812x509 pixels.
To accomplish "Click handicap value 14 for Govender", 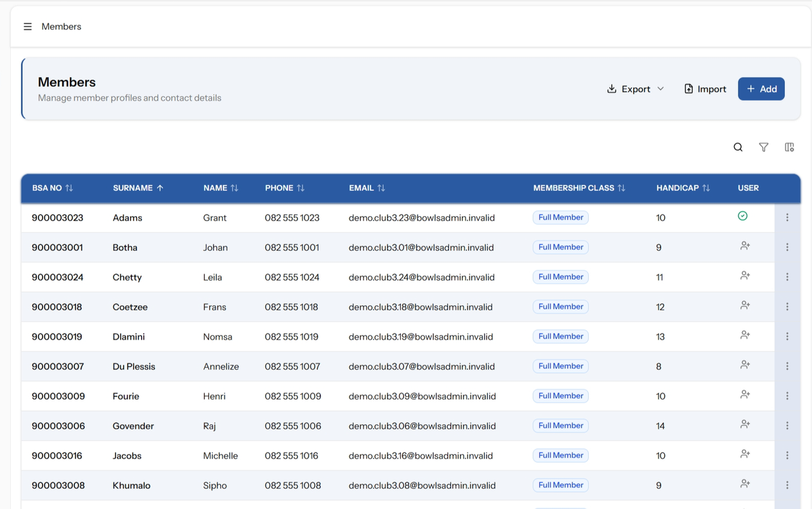I will (660, 426).
